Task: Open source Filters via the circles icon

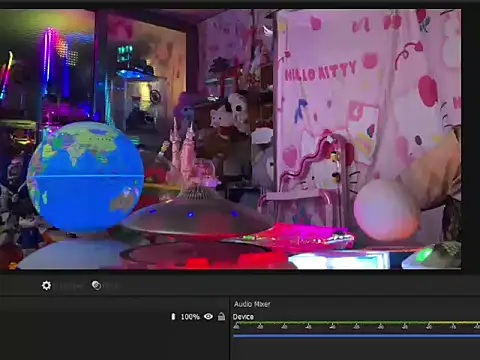Action: point(96,286)
